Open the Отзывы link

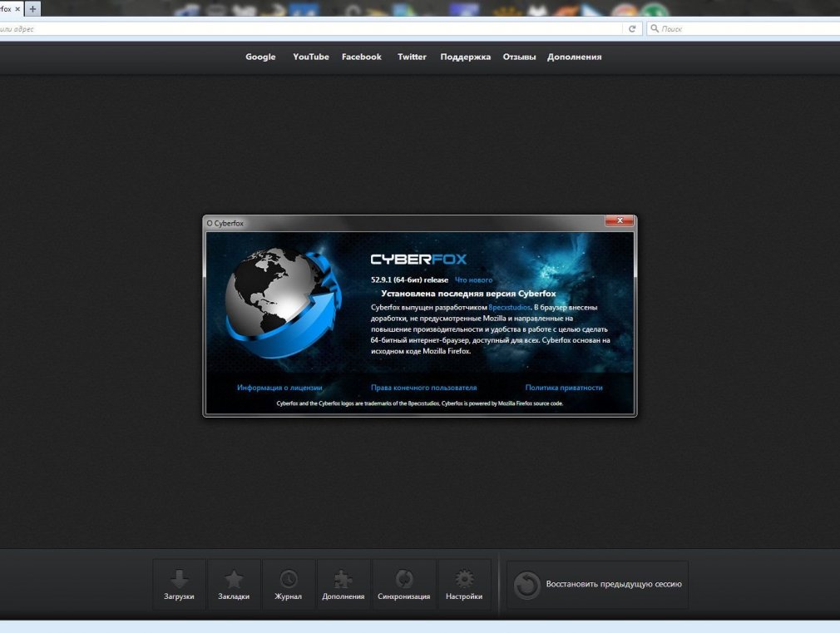tap(519, 57)
